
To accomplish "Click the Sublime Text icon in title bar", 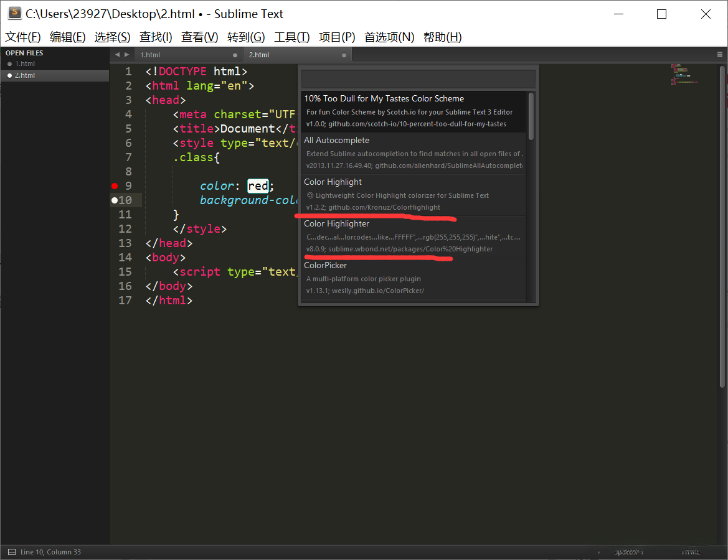I will pyautogui.click(x=14, y=14).
